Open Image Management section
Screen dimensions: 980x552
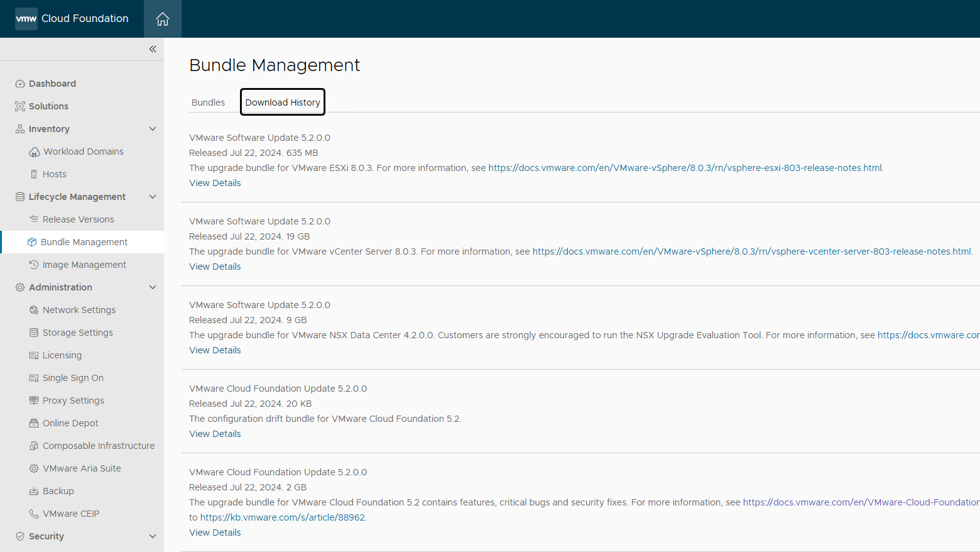(x=84, y=265)
